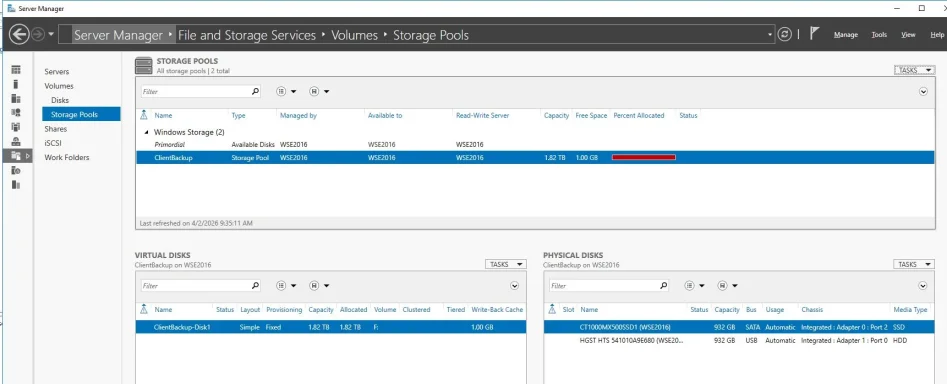
Task: Open the Help menu
Action: click(937, 35)
